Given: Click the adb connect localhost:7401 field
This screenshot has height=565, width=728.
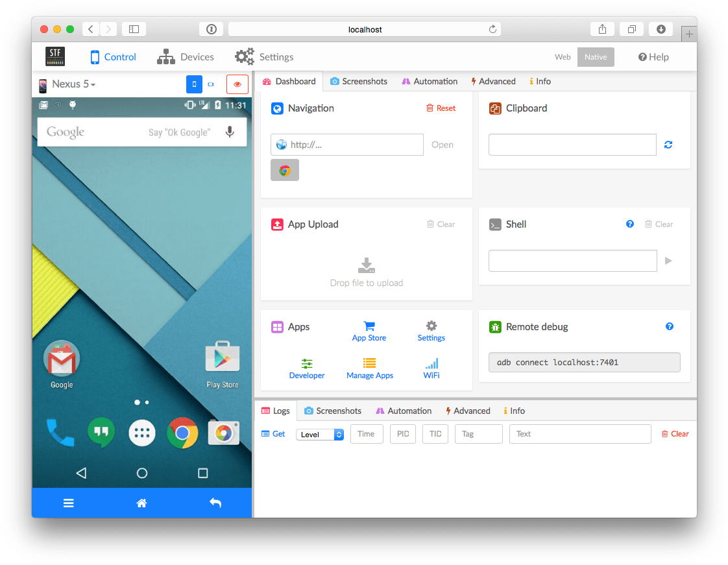Looking at the screenshot, I should pyautogui.click(x=584, y=362).
